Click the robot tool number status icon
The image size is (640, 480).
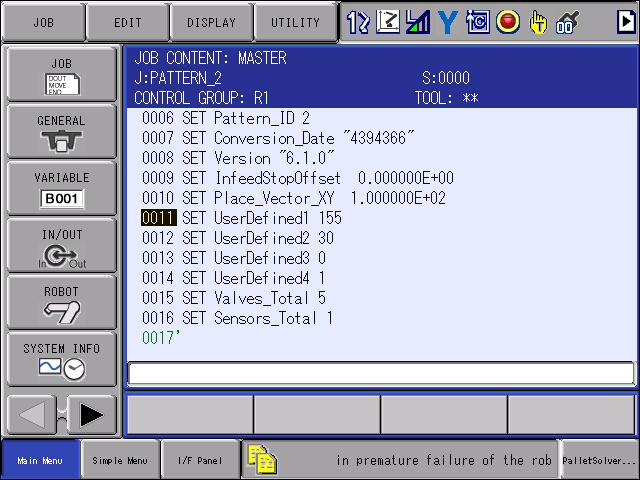567,22
